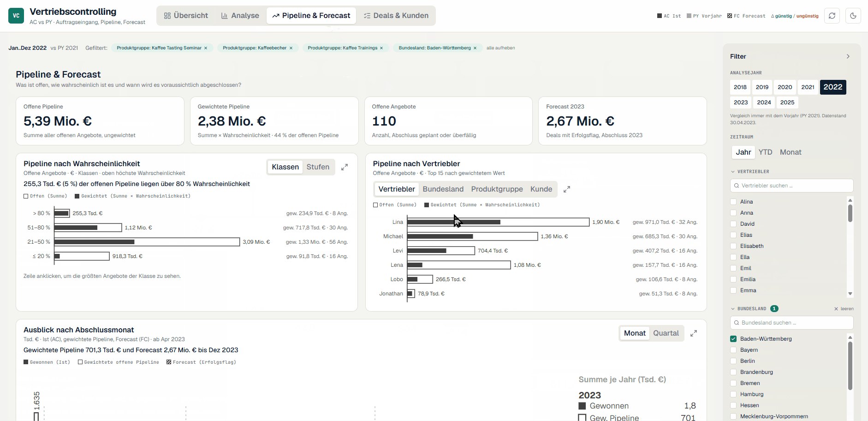The image size is (868, 421).
Task: Collapse the Vertriebler filter section
Action: click(x=749, y=172)
